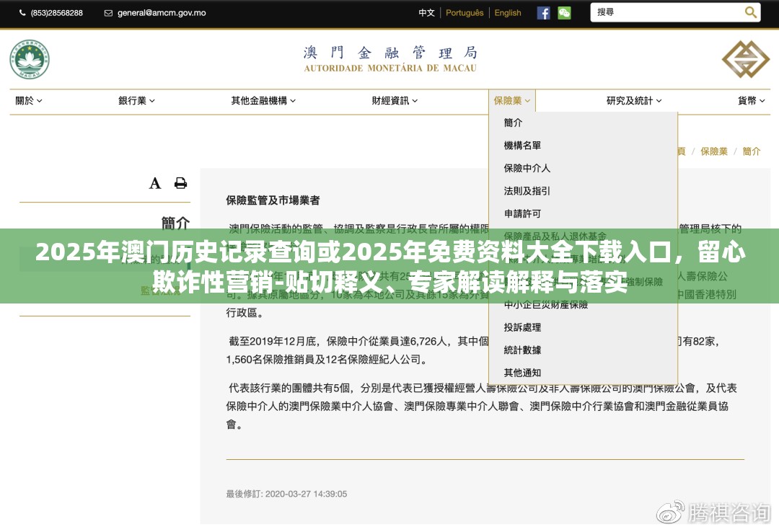Click the 簡介 sidebar heading
Screen dimensions: 779x532
coord(175,223)
